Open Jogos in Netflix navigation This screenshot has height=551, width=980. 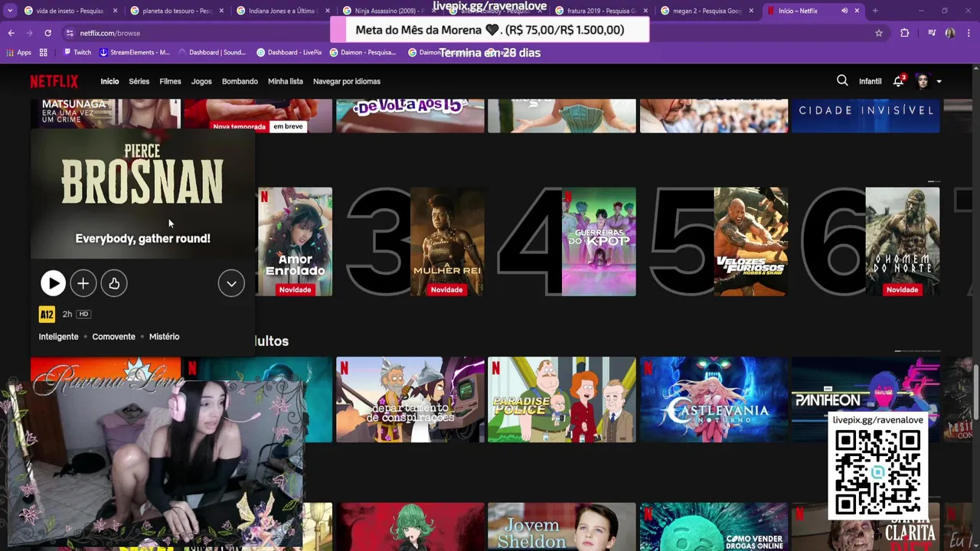[x=201, y=81]
